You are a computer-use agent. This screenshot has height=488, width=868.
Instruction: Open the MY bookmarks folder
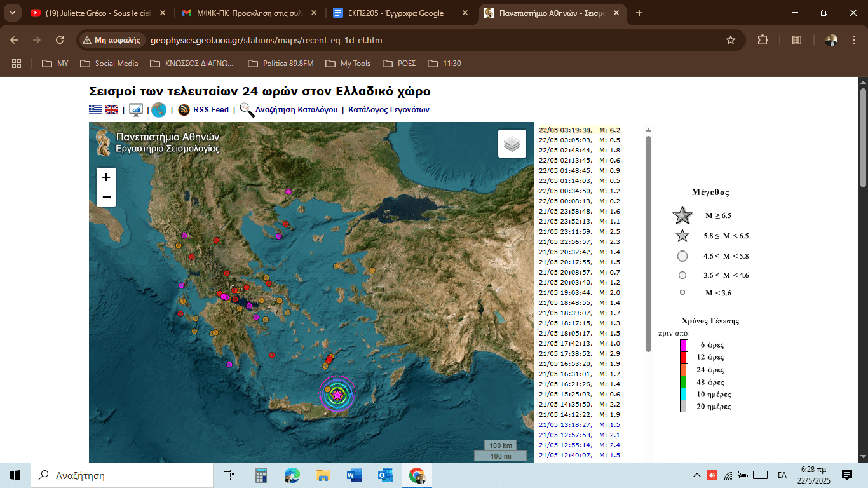55,64
